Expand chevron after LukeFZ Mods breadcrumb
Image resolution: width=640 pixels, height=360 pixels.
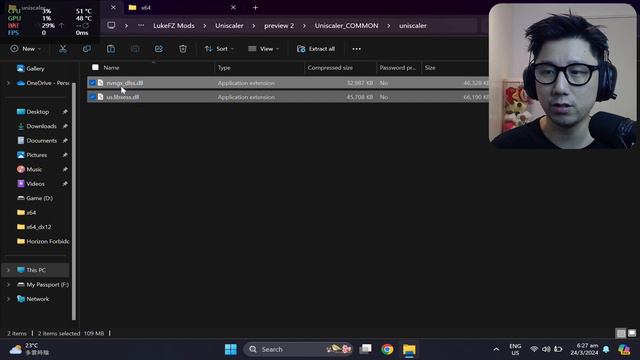click(205, 25)
